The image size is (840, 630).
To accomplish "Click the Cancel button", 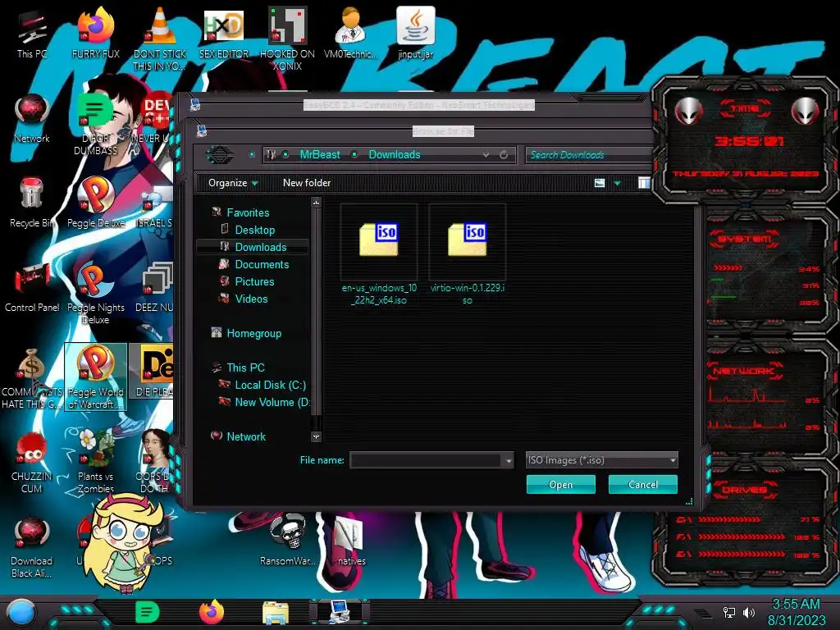I will (x=643, y=484).
